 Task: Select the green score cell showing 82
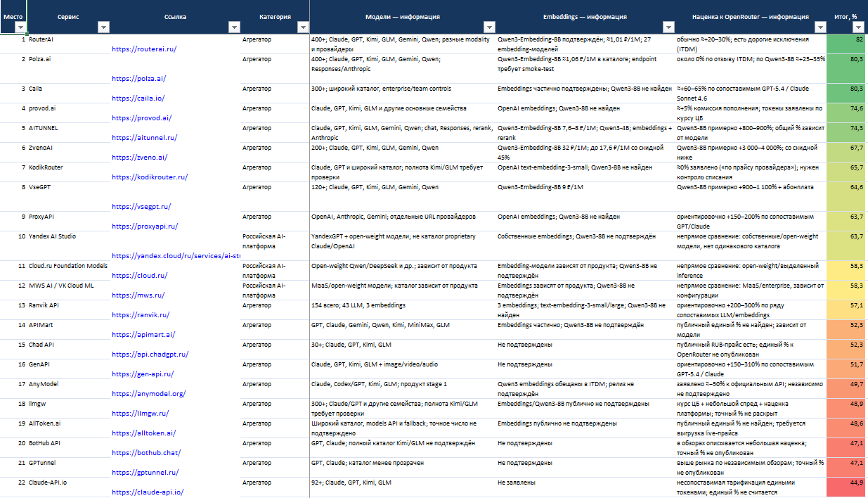[846, 44]
